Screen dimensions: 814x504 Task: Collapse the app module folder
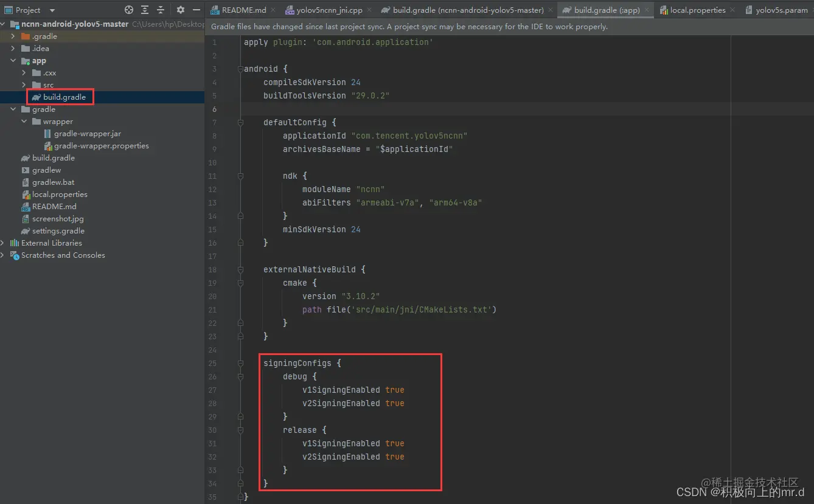[13, 61]
